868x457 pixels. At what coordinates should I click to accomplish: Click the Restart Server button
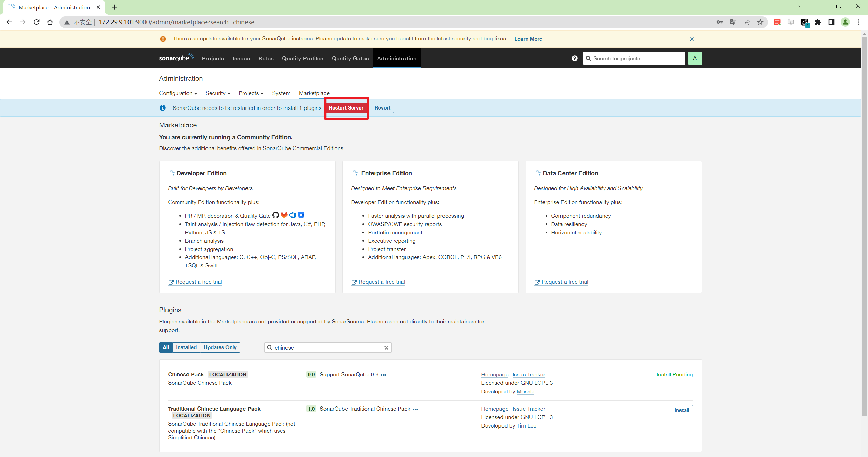pyautogui.click(x=346, y=108)
